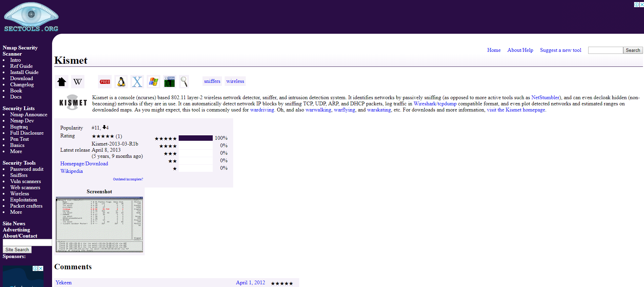Open the Kismet homepage house icon

pos(62,82)
